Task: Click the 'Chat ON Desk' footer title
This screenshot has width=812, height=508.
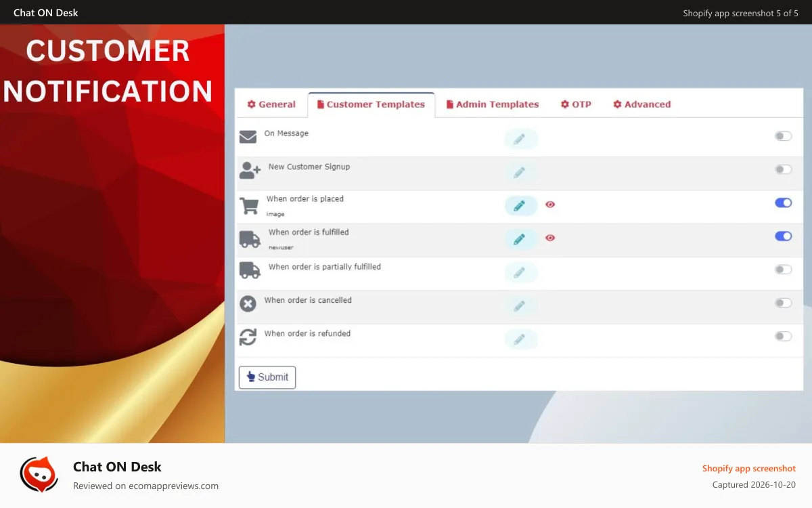Action: [x=117, y=467]
